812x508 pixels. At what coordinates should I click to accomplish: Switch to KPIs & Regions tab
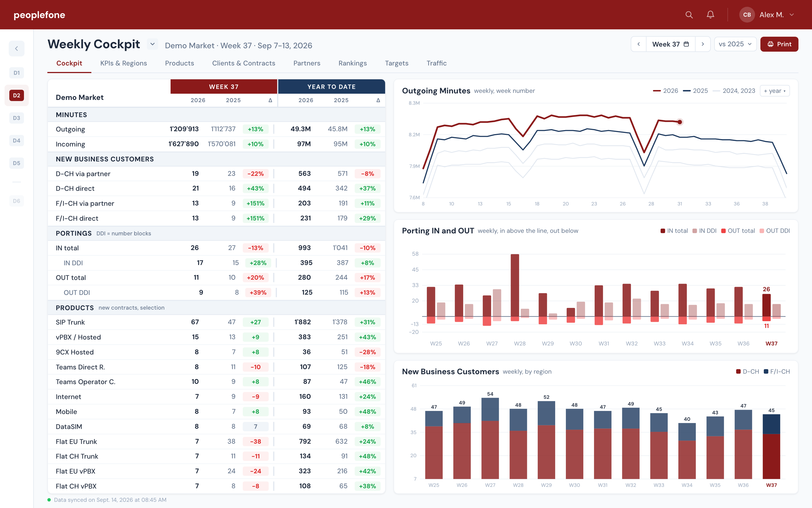coord(123,63)
